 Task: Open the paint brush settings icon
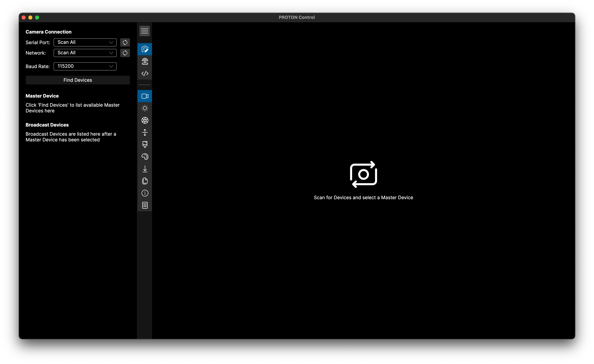[145, 144]
